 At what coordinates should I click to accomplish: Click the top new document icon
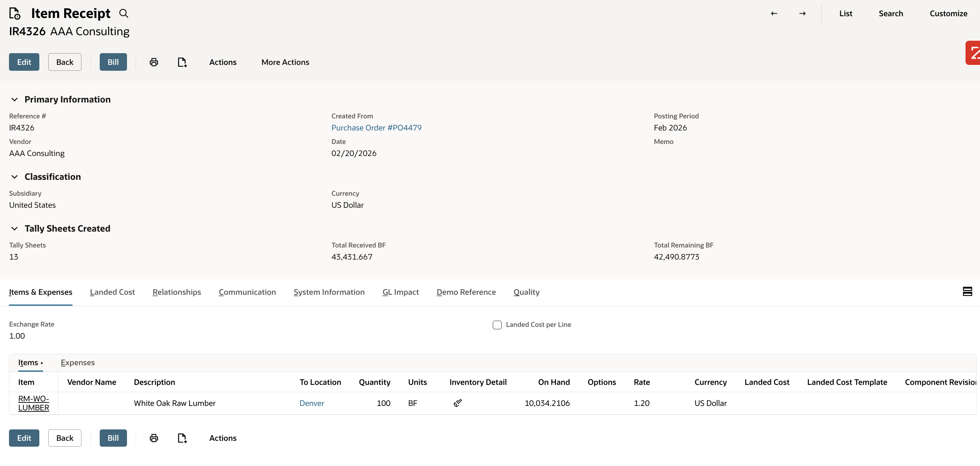pos(182,62)
